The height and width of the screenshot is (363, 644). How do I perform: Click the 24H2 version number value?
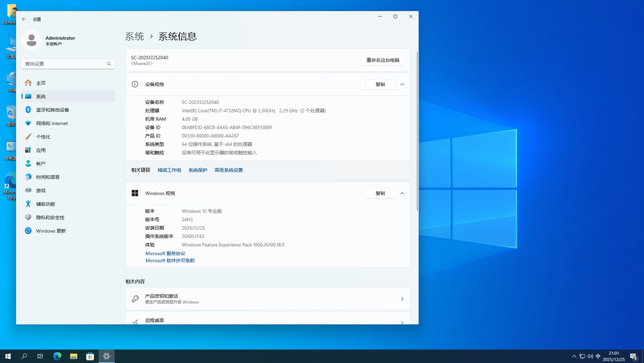[x=187, y=219]
